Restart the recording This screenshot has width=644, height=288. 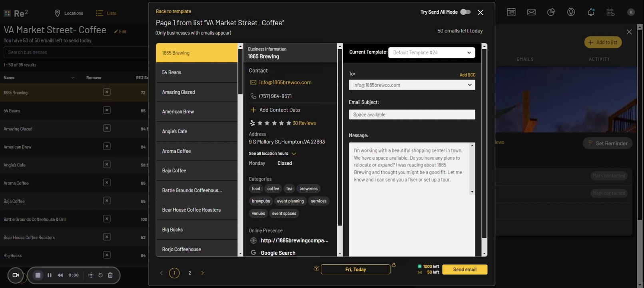[x=100, y=275]
